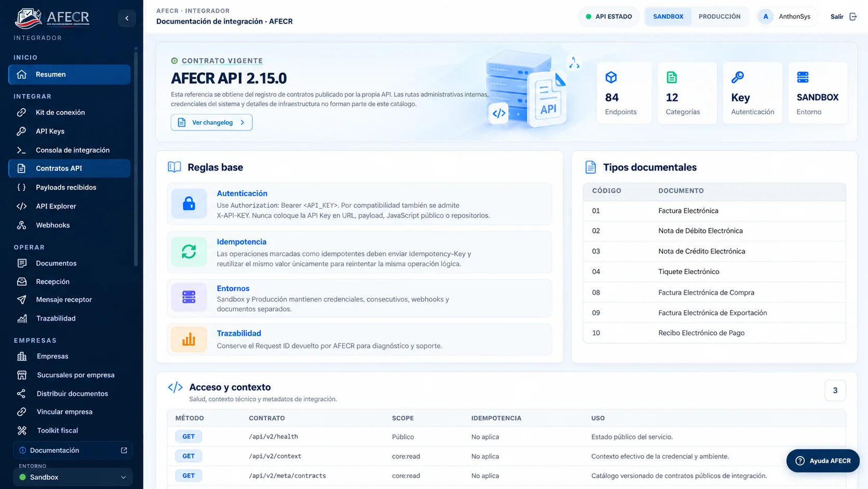
Task: Click the Nota de Crédito Electrónica row
Action: [714, 251]
